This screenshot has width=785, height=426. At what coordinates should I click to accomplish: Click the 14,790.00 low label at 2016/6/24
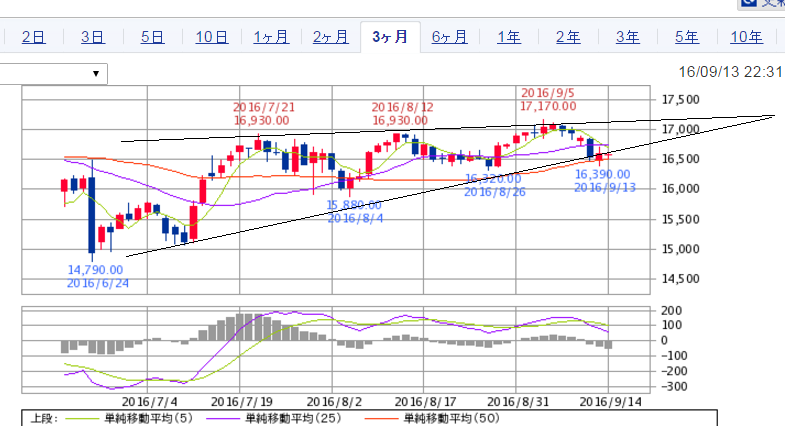(x=96, y=269)
